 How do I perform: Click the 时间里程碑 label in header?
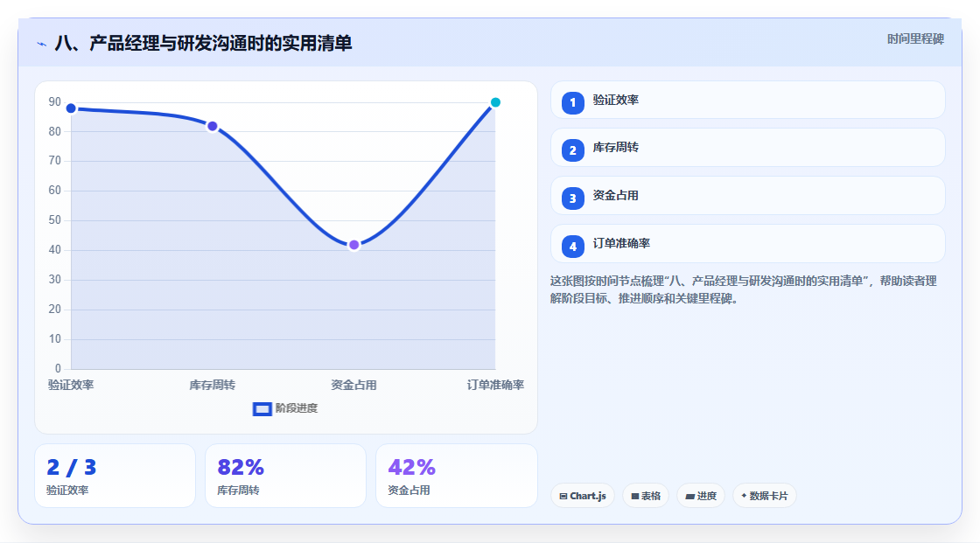pos(915,38)
